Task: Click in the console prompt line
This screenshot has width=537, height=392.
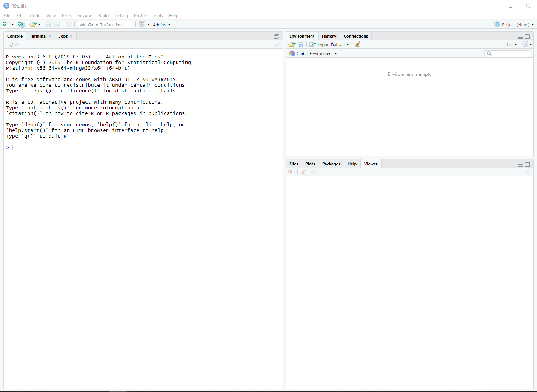Action: tap(143, 147)
